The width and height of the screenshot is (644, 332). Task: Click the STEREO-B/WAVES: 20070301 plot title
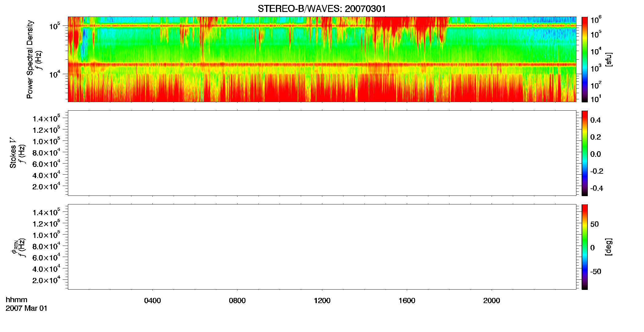coord(322,9)
